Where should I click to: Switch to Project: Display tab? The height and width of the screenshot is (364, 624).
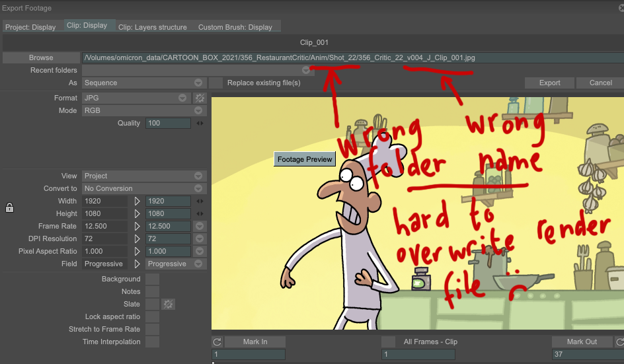30,27
